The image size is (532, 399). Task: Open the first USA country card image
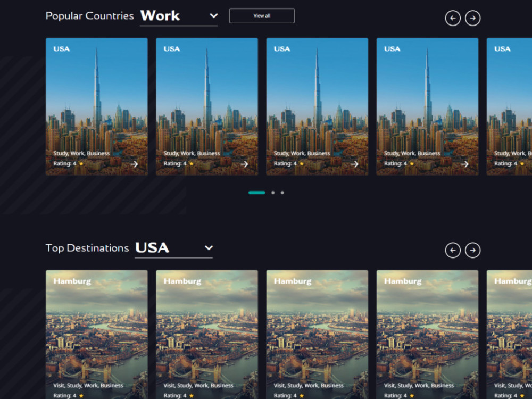[x=97, y=106]
